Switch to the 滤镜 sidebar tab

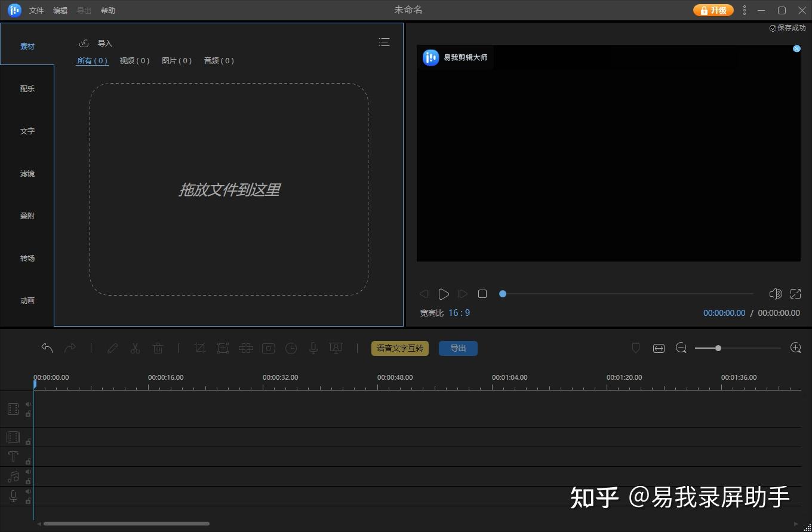tap(27, 173)
